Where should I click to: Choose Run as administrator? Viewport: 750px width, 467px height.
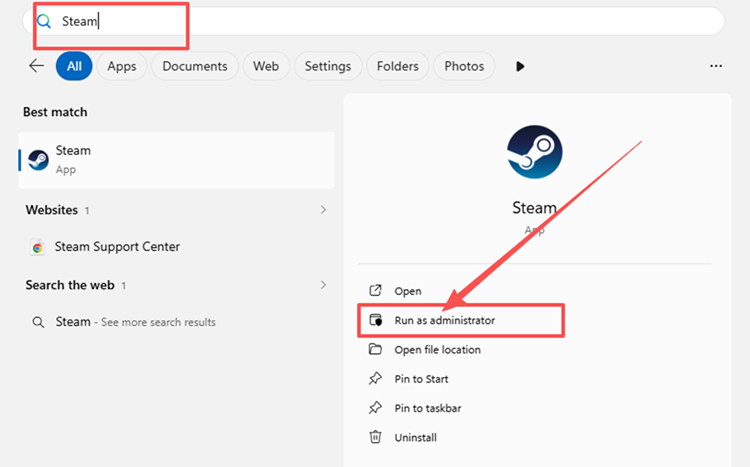click(444, 320)
